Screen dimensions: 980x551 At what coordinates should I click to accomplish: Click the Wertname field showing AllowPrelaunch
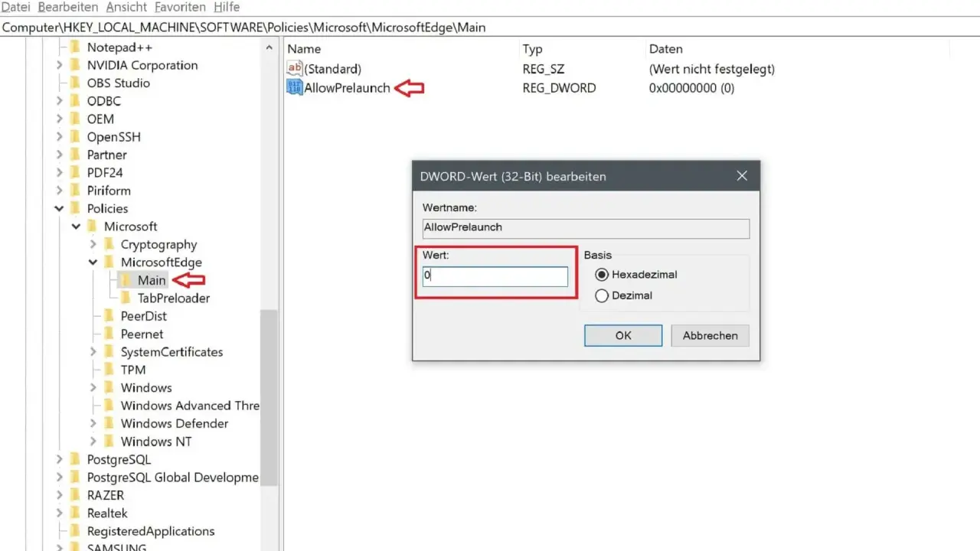coord(586,228)
